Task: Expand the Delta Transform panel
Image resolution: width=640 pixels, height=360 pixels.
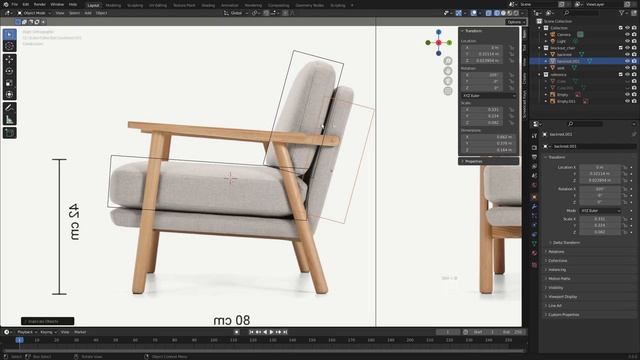Action: [x=565, y=242]
